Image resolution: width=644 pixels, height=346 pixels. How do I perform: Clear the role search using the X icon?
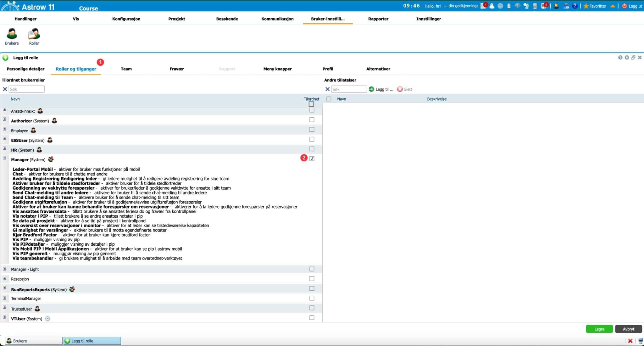pyautogui.click(x=5, y=89)
